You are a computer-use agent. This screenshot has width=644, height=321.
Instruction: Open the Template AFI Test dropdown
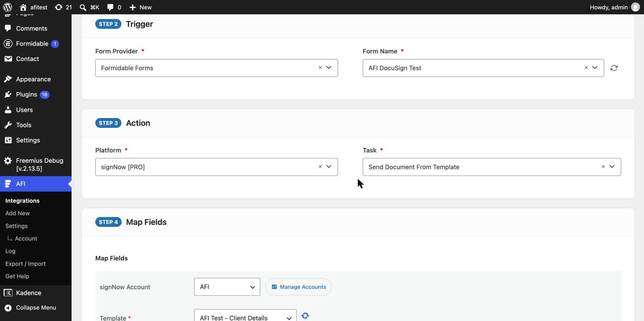(x=245, y=315)
